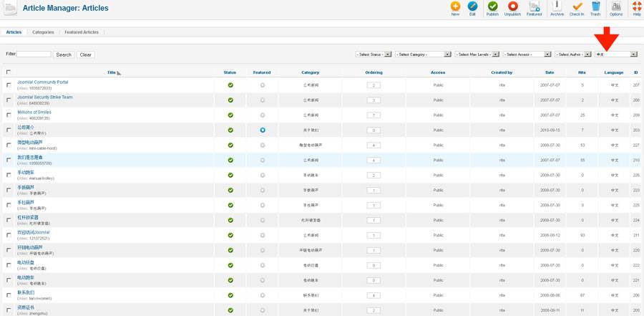Image resolution: width=644 pixels, height=316 pixels.
Task: Switch to the Categories tab
Action: (43, 32)
